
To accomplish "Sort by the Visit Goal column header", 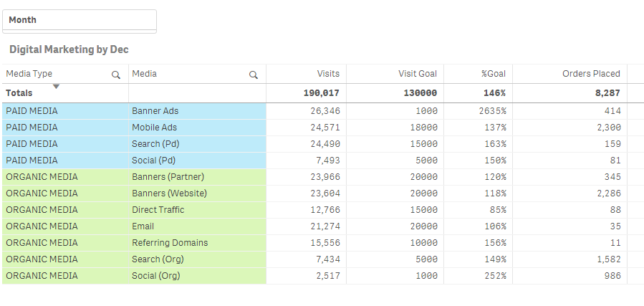I will coord(418,74).
